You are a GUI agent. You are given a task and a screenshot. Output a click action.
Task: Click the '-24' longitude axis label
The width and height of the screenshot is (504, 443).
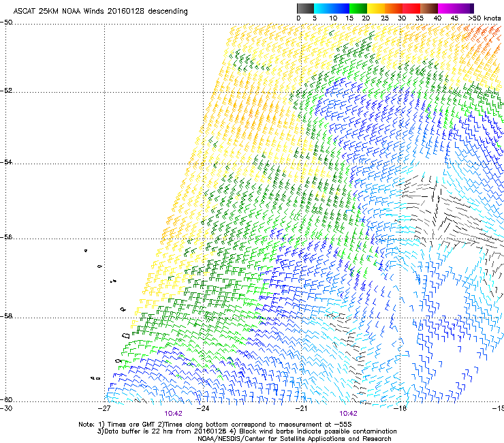point(203,408)
